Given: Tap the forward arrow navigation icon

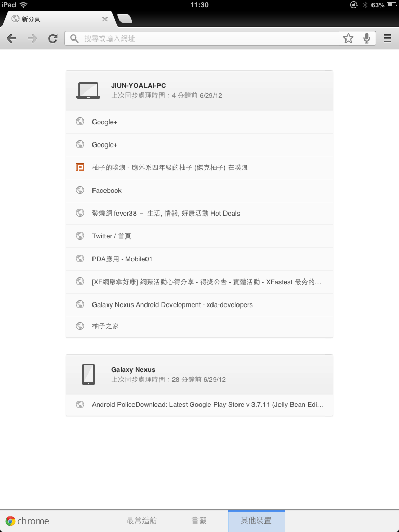Looking at the screenshot, I should (x=32, y=38).
